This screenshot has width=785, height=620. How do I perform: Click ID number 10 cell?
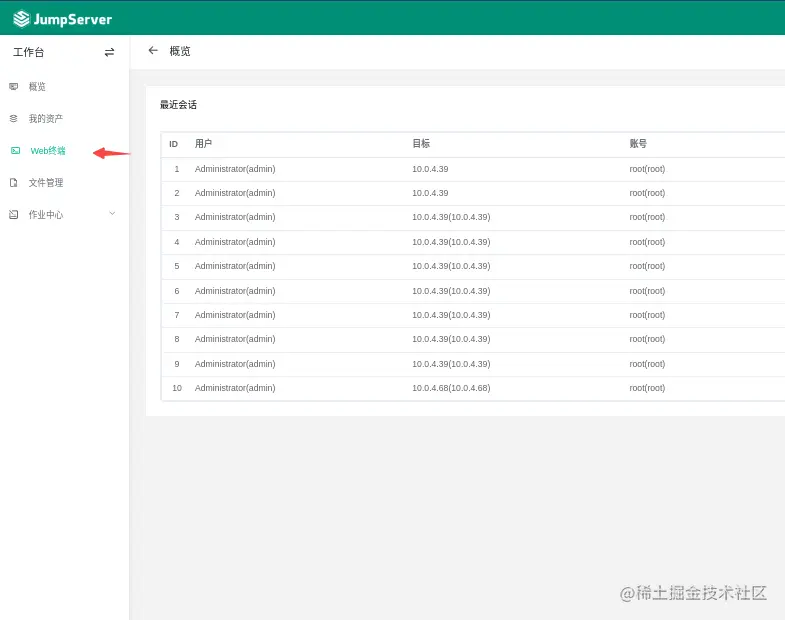click(177, 388)
